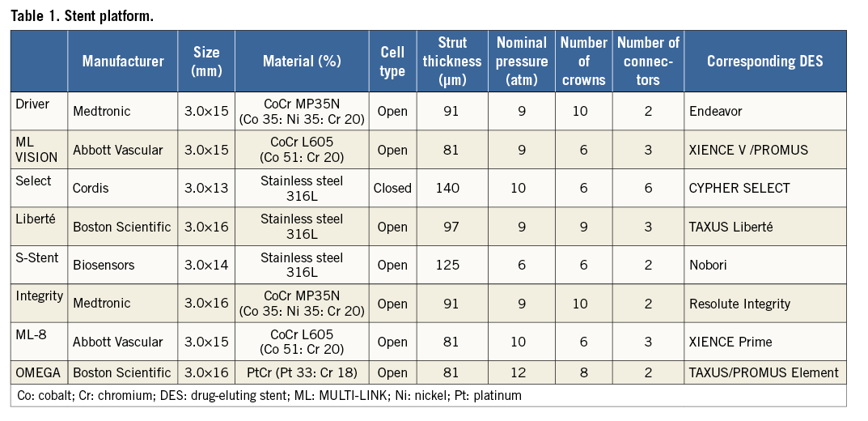Image resolution: width=868 pixels, height=421 pixels.
Task: Click the Table 1. Stent platform title
Action: click(x=81, y=16)
